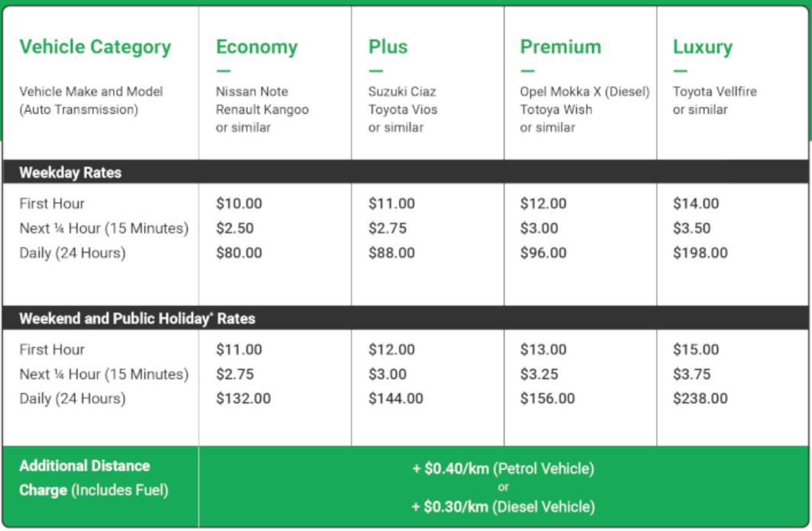Viewport: 812px width, 531px height.
Task: Click the $0.40/km Petrol Vehicle charge
Action: [503, 468]
